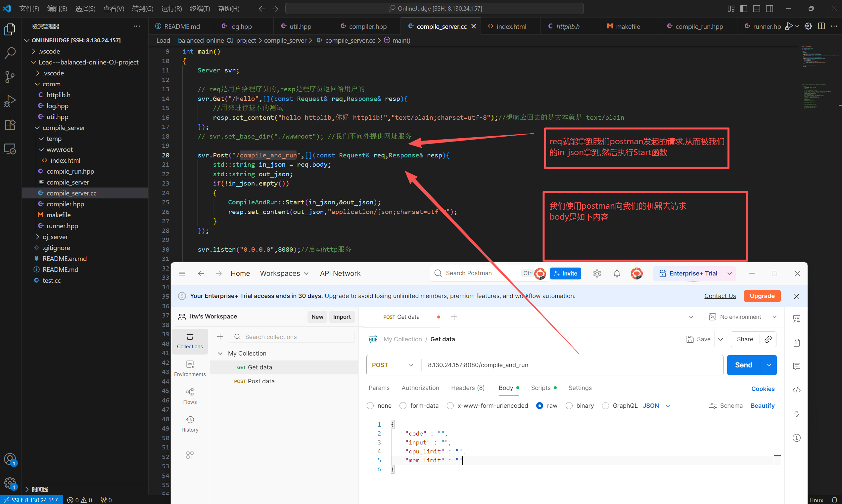Click split editor icon in VS Code toolbar

821,26
